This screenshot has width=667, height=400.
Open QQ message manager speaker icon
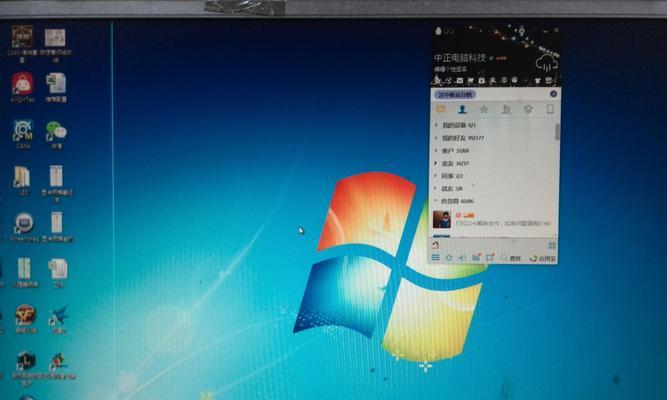click(x=462, y=257)
